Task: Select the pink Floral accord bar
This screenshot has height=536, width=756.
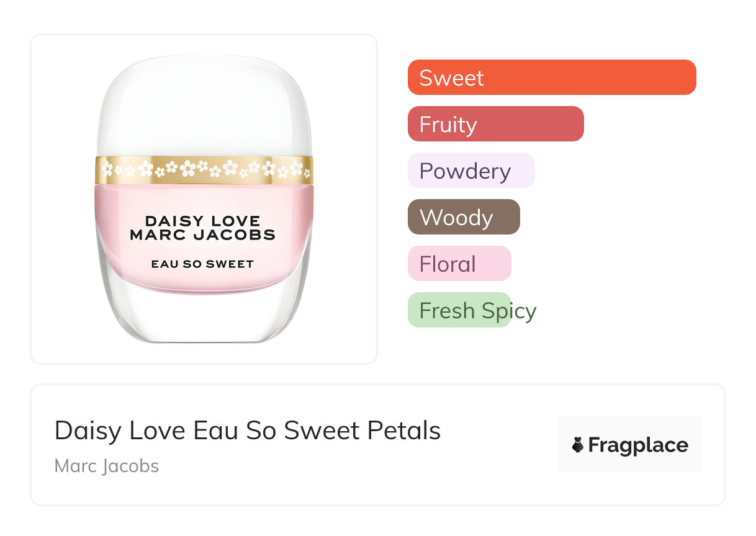Action: point(459,264)
